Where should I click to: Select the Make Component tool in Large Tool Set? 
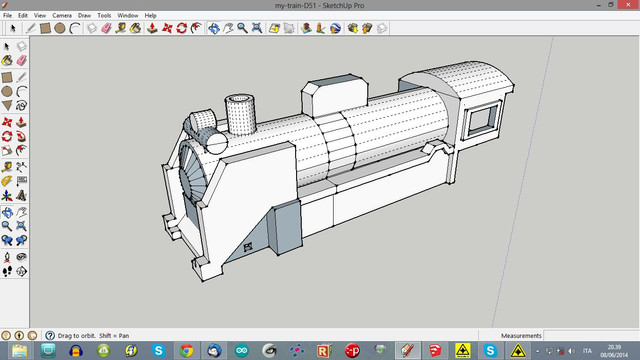(22, 46)
